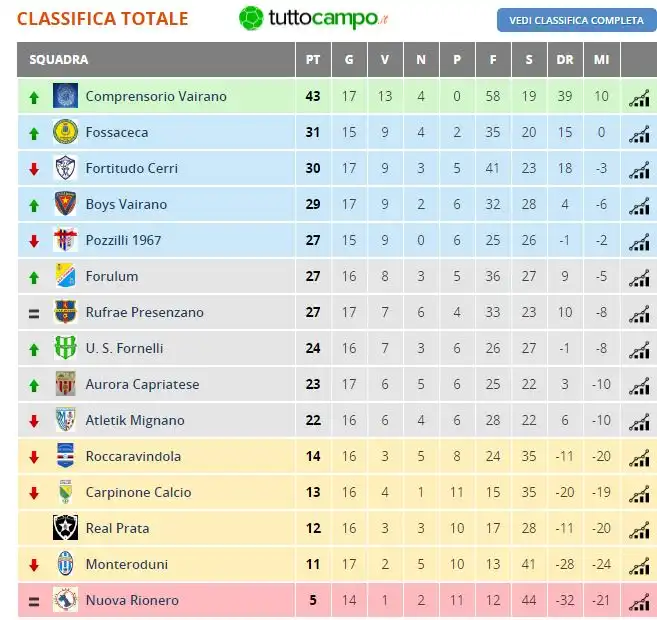Open the Roccaravindola team link
The width and height of the screenshot is (657, 620).
point(133,456)
